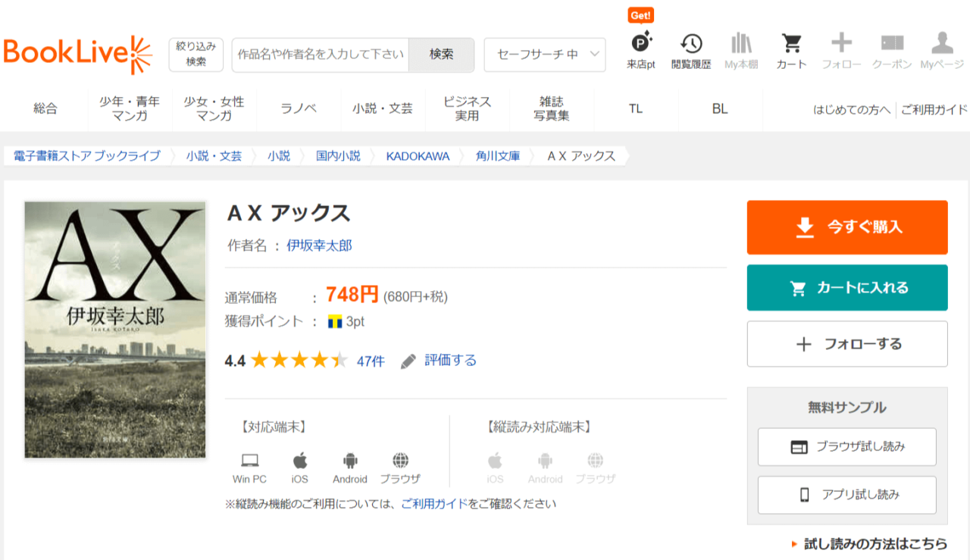Select the TL tab
Viewport: 970px width, 560px height.
click(x=636, y=108)
